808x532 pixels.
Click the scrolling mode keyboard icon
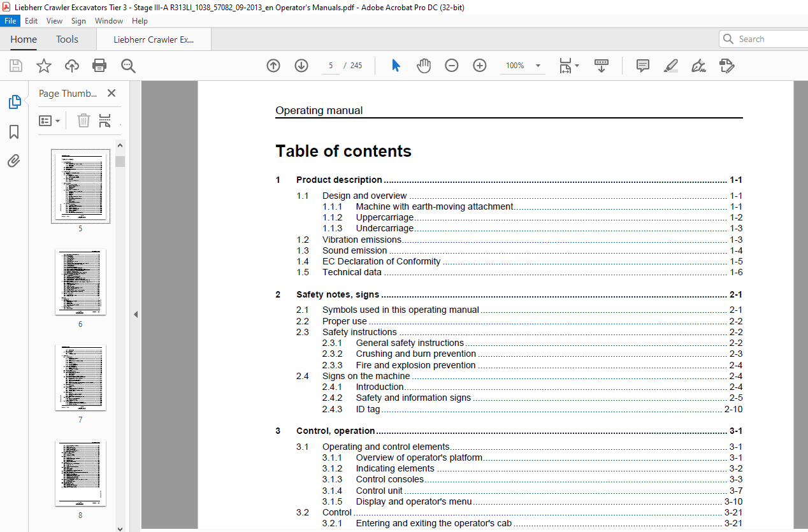tap(602, 66)
